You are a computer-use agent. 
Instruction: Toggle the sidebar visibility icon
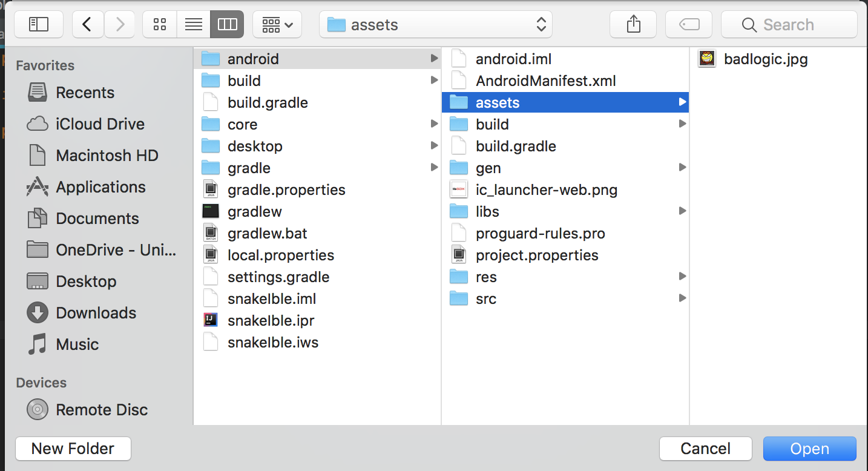point(38,24)
